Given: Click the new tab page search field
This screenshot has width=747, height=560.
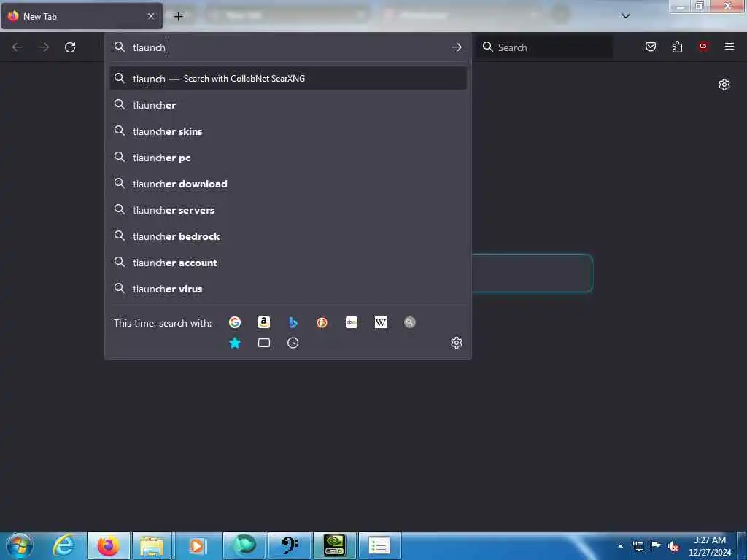Looking at the screenshot, I should coord(532,273).
